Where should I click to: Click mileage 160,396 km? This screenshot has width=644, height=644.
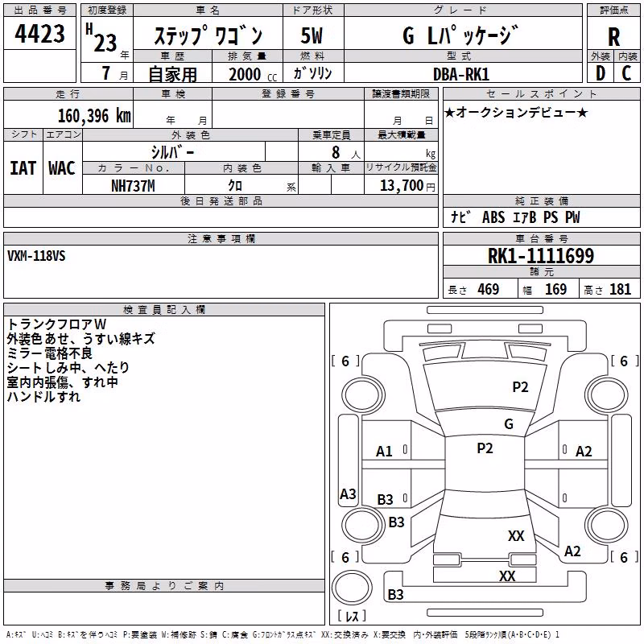pyautogui.click(x=94, y=116)
